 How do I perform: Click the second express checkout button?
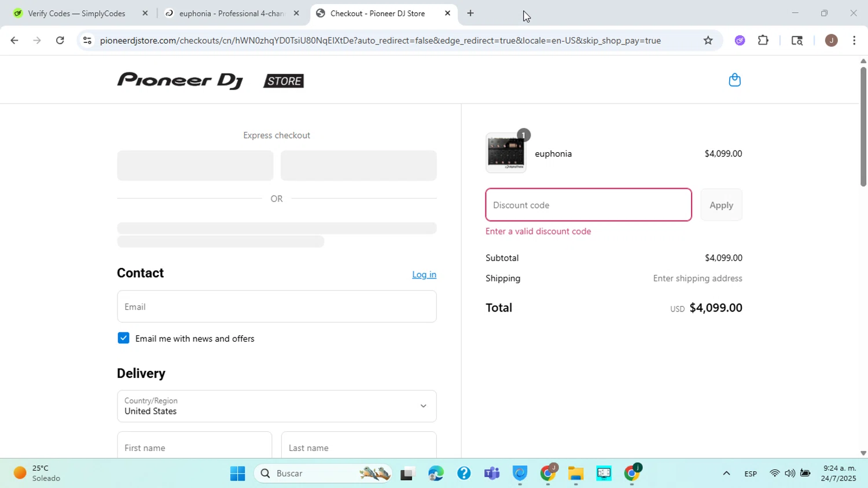[358, 166]
